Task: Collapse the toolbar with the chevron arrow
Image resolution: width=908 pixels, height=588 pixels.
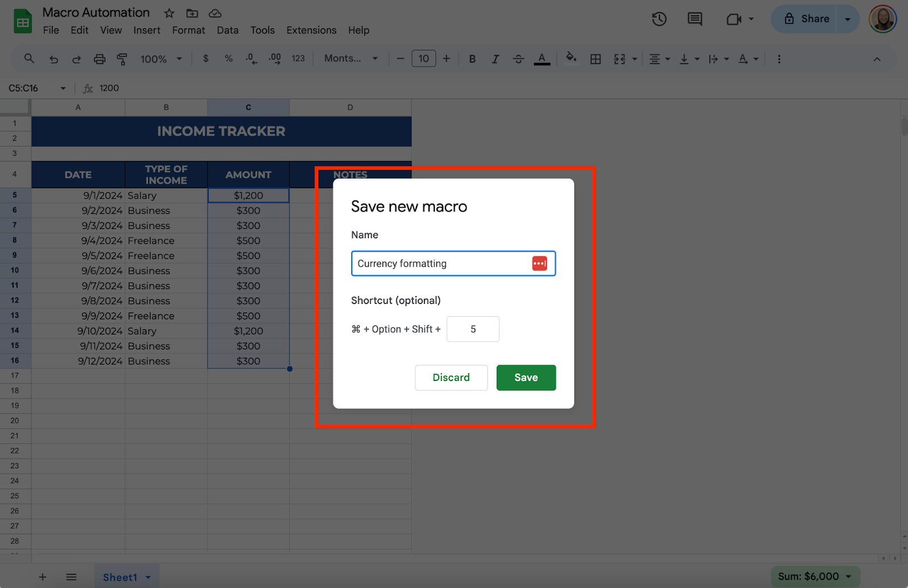Action: (x=877, y=59)
